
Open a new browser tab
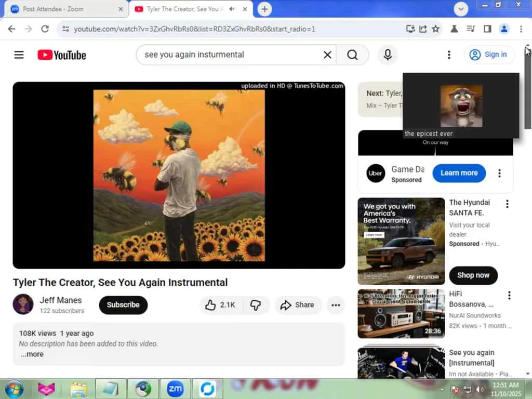point(264,9)
